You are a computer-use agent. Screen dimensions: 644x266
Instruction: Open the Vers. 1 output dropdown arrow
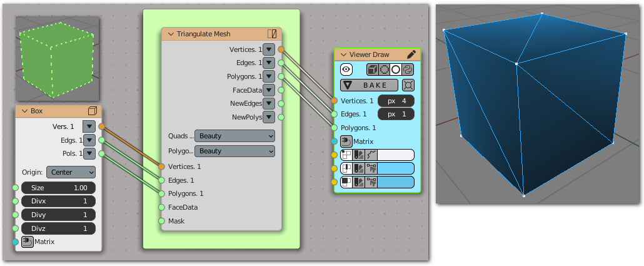[x=89, y=126]
